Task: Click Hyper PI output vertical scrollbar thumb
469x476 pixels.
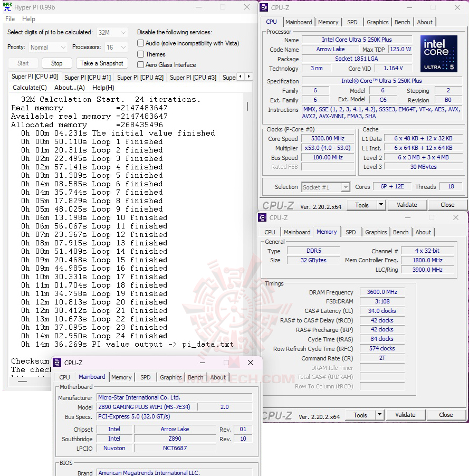Action: coord(247,106)
